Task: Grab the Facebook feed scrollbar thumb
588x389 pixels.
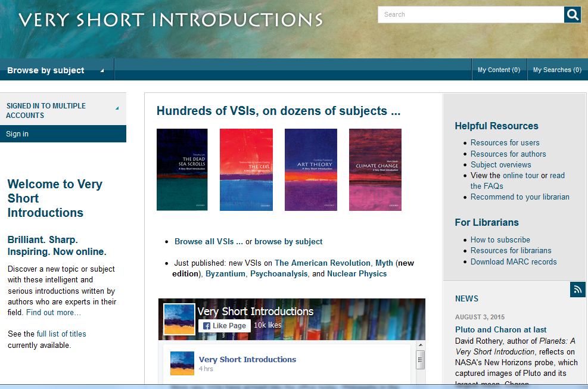Action: 421,360
